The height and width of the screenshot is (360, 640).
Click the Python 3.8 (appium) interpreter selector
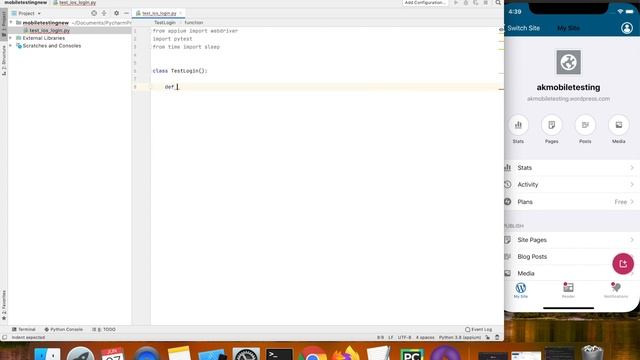point(460,338)
